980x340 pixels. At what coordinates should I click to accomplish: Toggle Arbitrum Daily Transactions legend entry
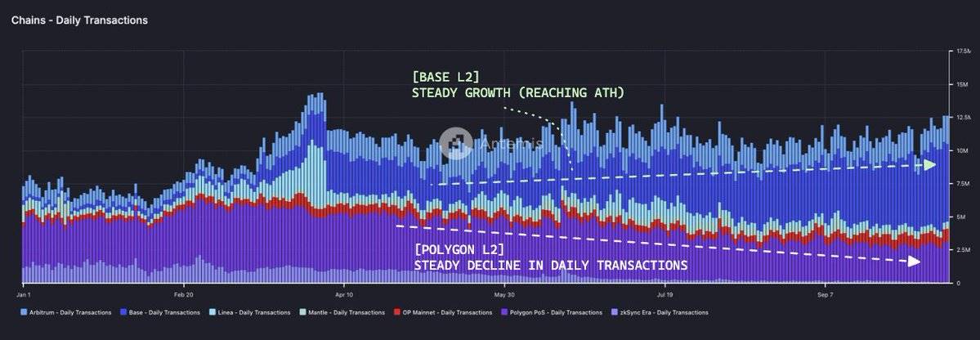coord(66,312)
